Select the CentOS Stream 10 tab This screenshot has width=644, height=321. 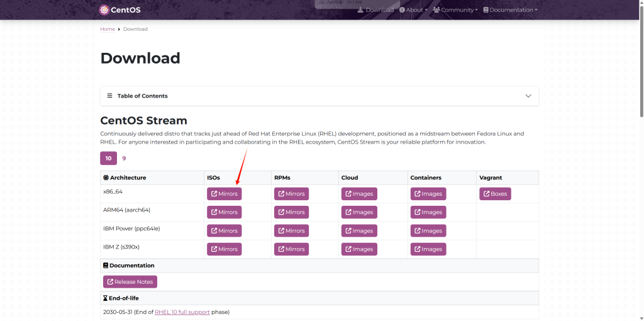pyautogui.click(x=108, y=158)
